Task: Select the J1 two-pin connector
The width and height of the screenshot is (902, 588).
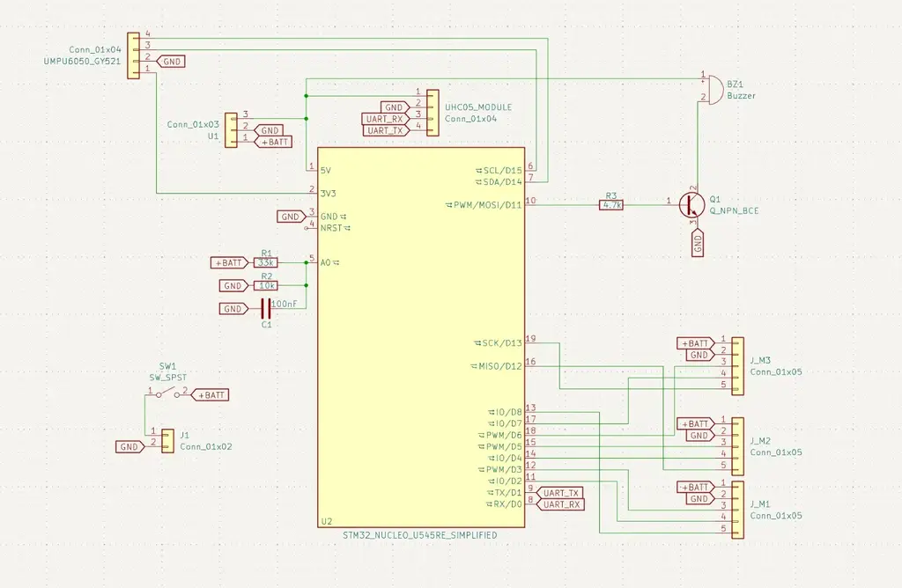Action: tap(167, 441)
